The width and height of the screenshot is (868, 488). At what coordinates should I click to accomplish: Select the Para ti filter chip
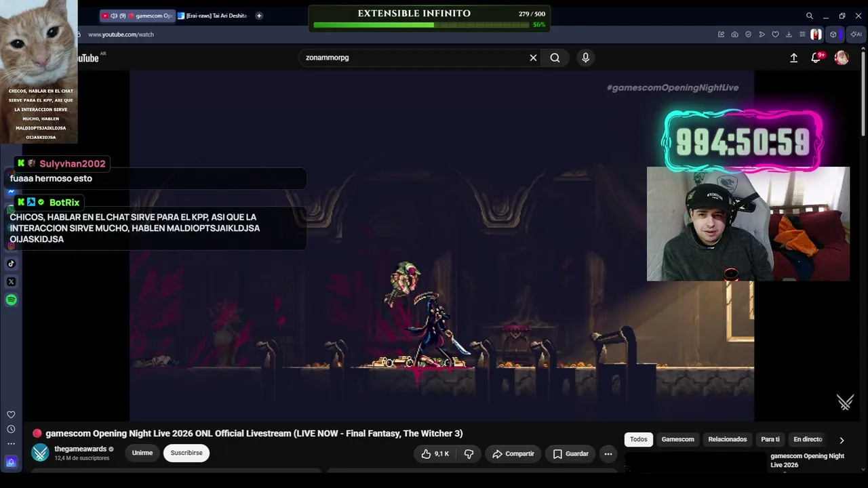click(770, 440)
